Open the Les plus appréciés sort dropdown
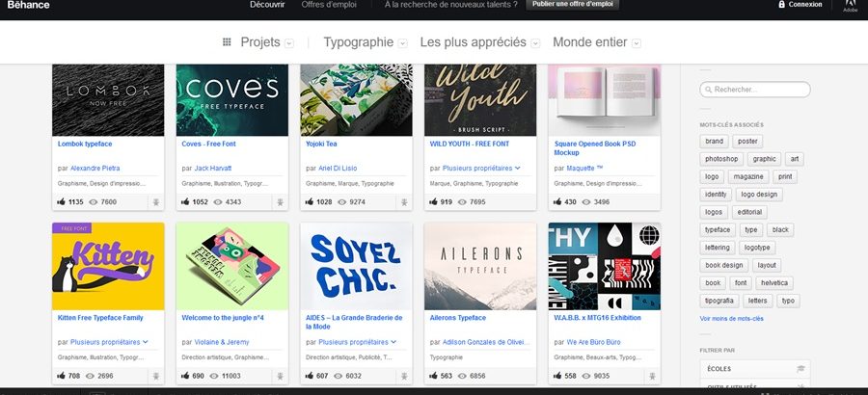 click(535, 43)
